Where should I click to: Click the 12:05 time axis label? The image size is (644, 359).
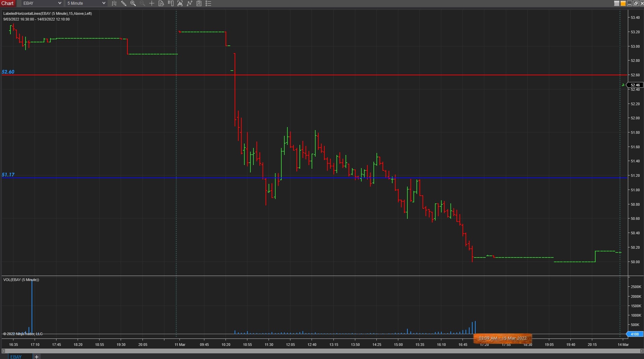290,345
